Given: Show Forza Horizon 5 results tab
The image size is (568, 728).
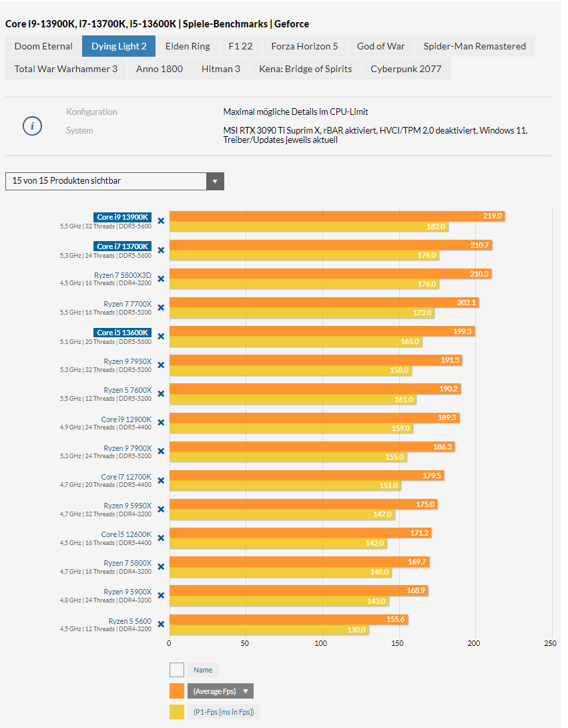Looking at the screenshot, I should click(304, 47).
